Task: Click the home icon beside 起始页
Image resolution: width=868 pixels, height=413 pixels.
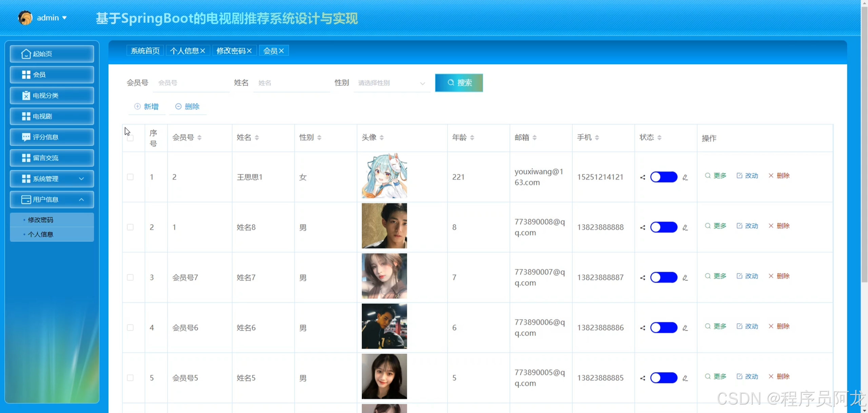Action: 26,54
